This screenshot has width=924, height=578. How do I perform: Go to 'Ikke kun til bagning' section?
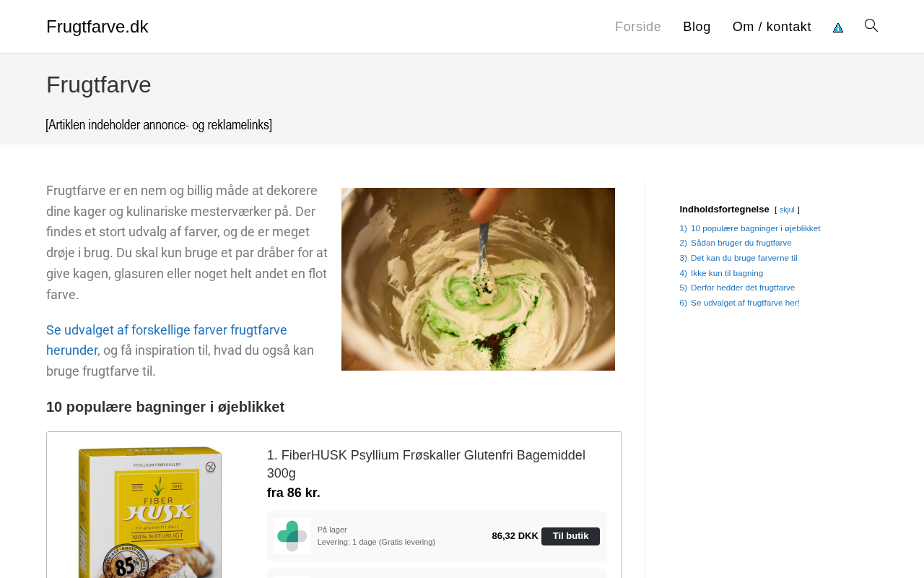pyautogui.click(x=726, y=273)
